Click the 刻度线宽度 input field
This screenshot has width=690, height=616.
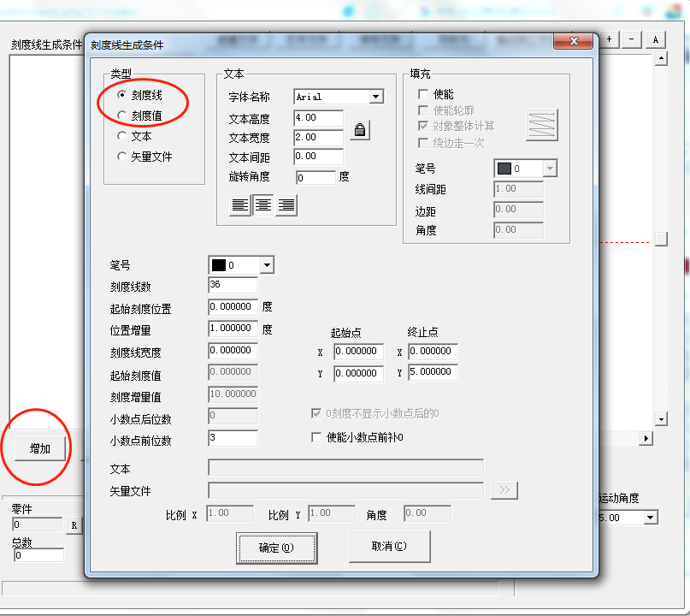[233, 351]
